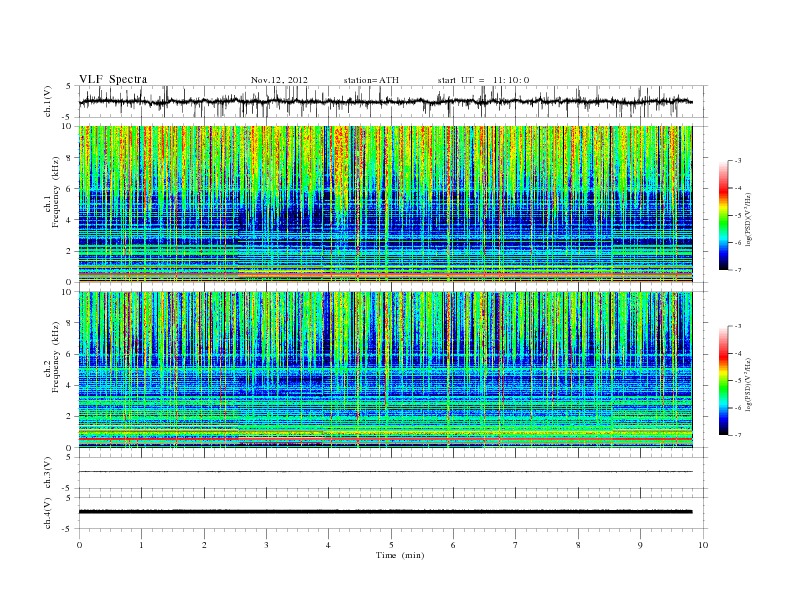This screenshot has width=792, height=612.
Task: Click the "5" tick on the time axis
Action: 391,545
